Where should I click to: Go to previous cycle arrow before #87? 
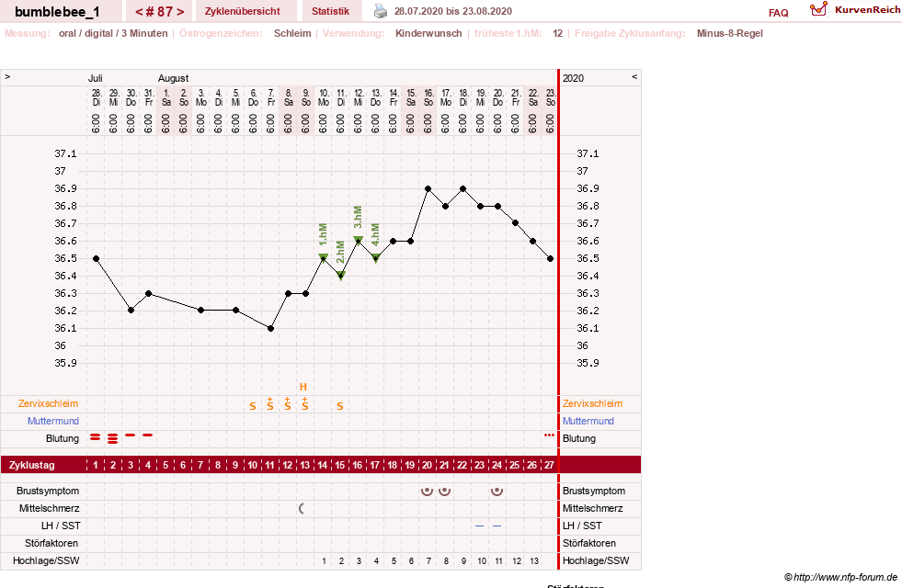pyautogui.click(x=139, y=12)
